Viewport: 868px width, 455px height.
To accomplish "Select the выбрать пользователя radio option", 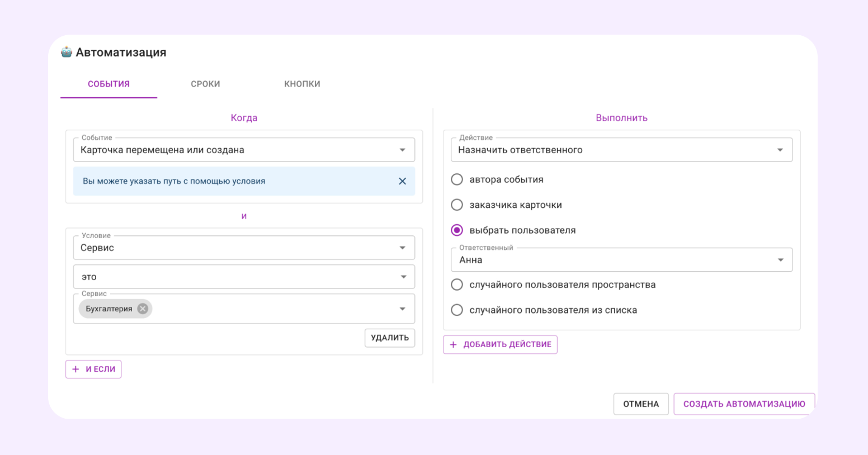I will [x=457, y=230].
